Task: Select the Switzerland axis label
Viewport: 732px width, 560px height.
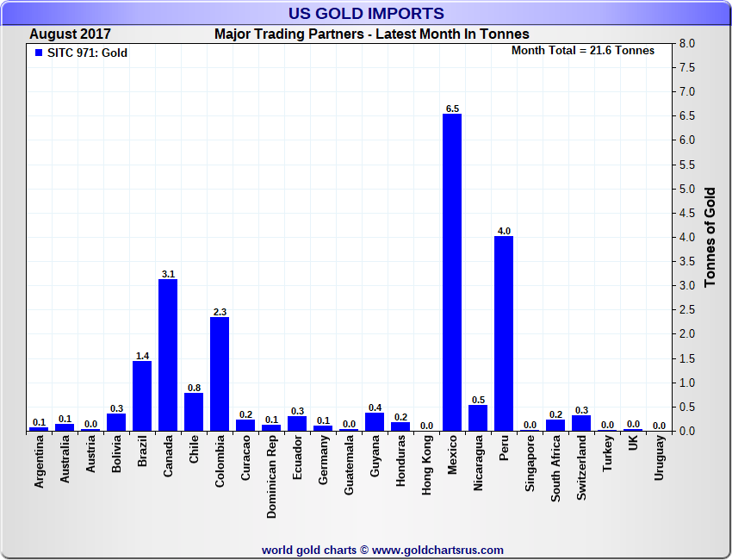Action: (x=581, y=463)
